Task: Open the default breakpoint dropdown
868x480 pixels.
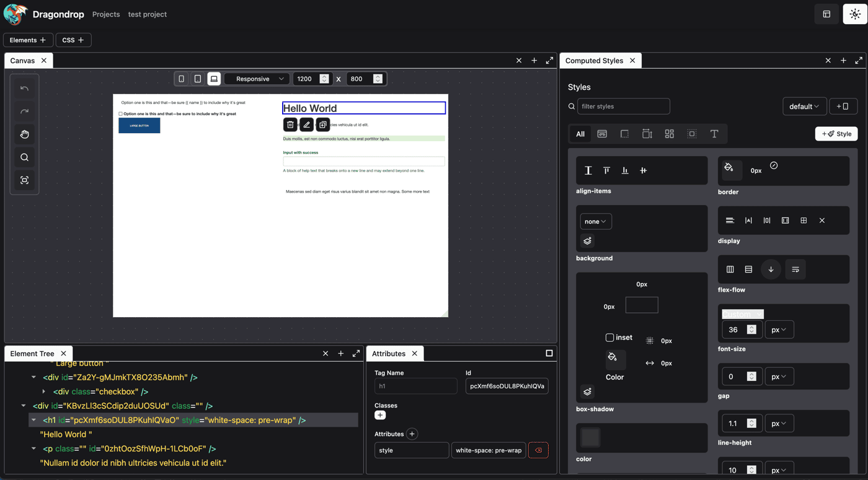Action: [x=804, y=107]
